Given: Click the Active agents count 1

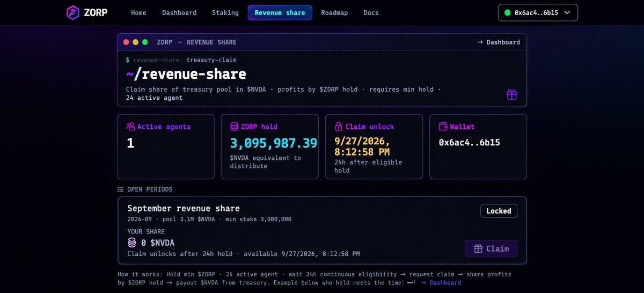Looking at the screenshot, I should [130, 143].
